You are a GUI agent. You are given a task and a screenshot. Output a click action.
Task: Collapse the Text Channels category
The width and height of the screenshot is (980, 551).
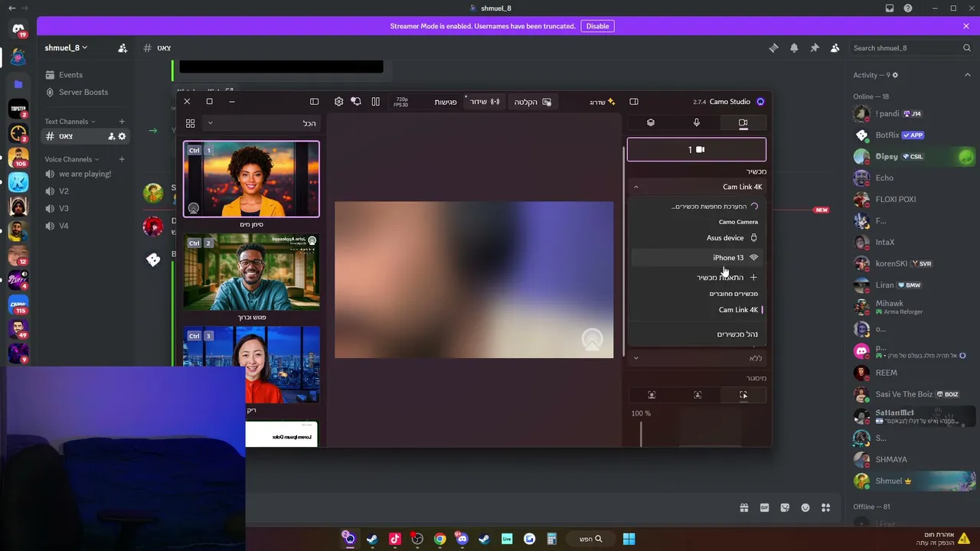click(x=70, y=122)
